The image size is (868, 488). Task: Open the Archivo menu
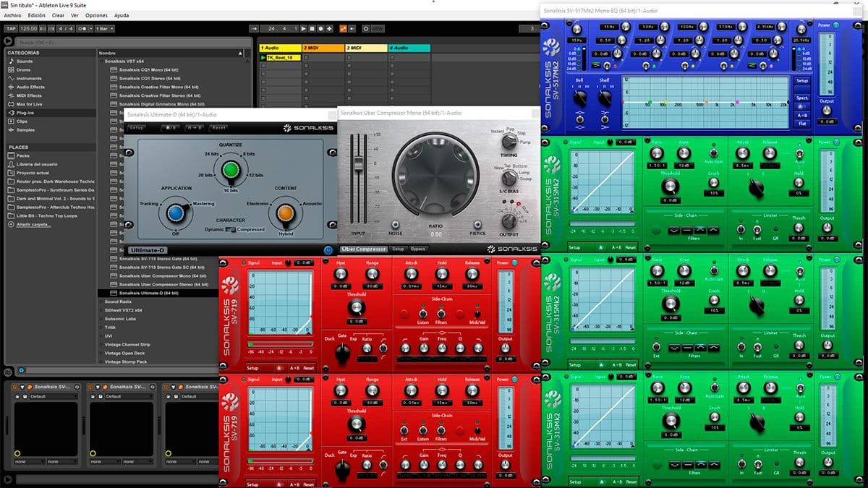12,15
